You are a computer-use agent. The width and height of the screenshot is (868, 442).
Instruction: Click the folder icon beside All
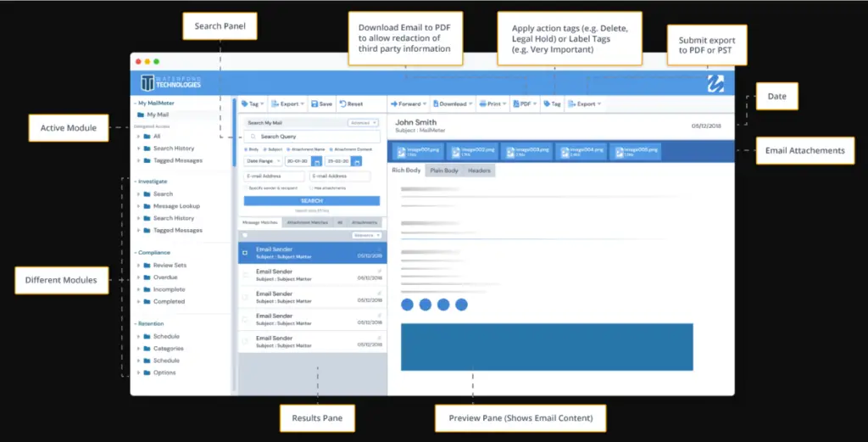point(147,137)
